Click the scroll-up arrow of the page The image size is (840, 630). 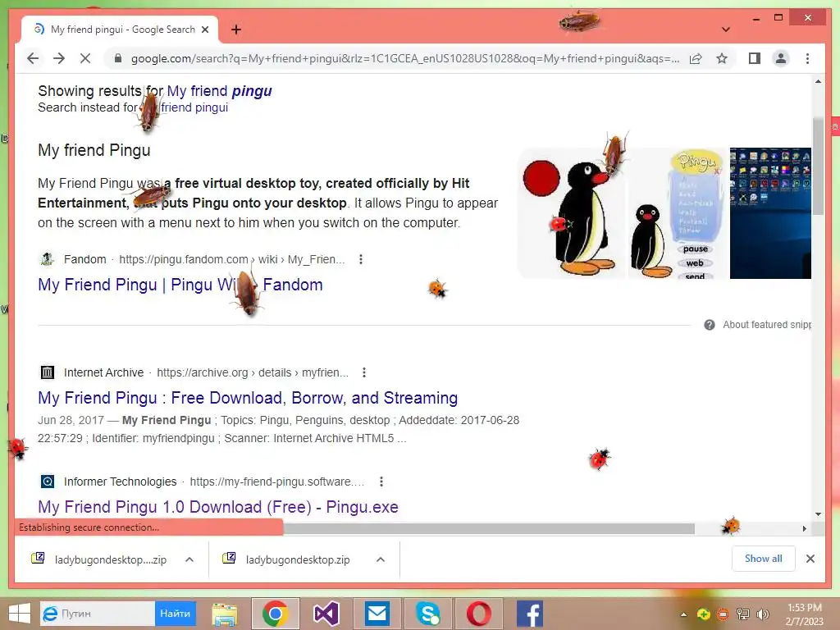coord(818,81)
